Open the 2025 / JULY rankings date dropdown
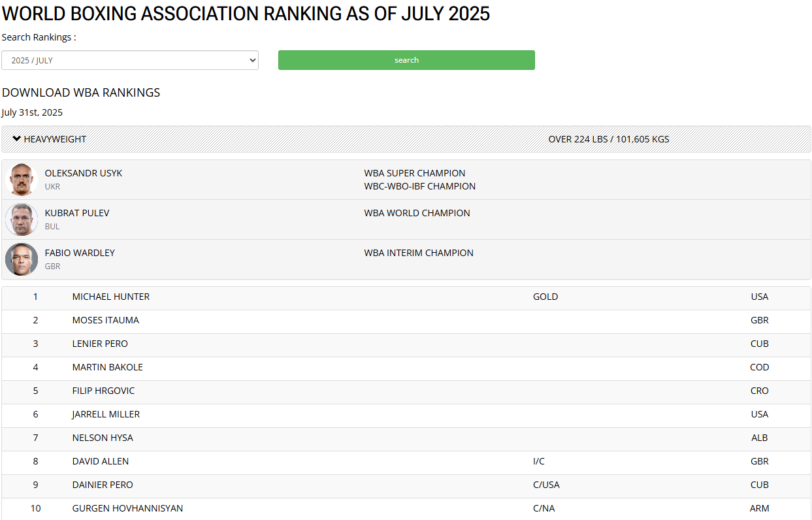 point(130,60)
